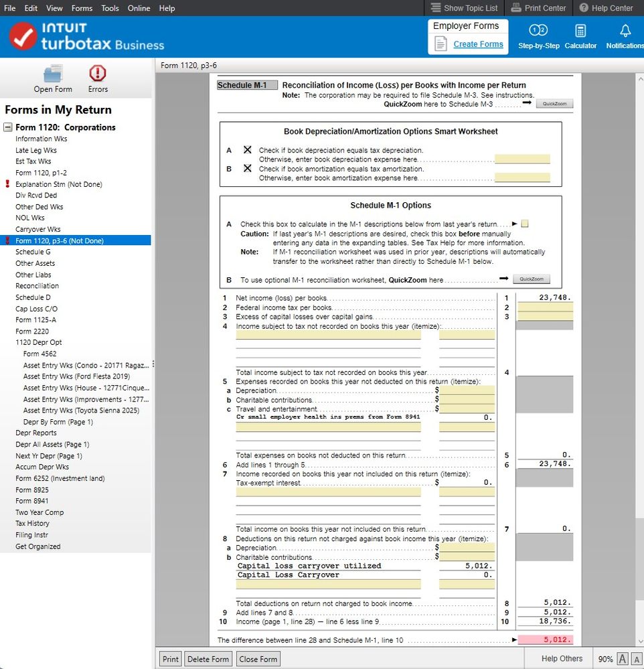Click the Delete Form button
The width and height of the screenshot is (644, 669).
click(208, 659)
